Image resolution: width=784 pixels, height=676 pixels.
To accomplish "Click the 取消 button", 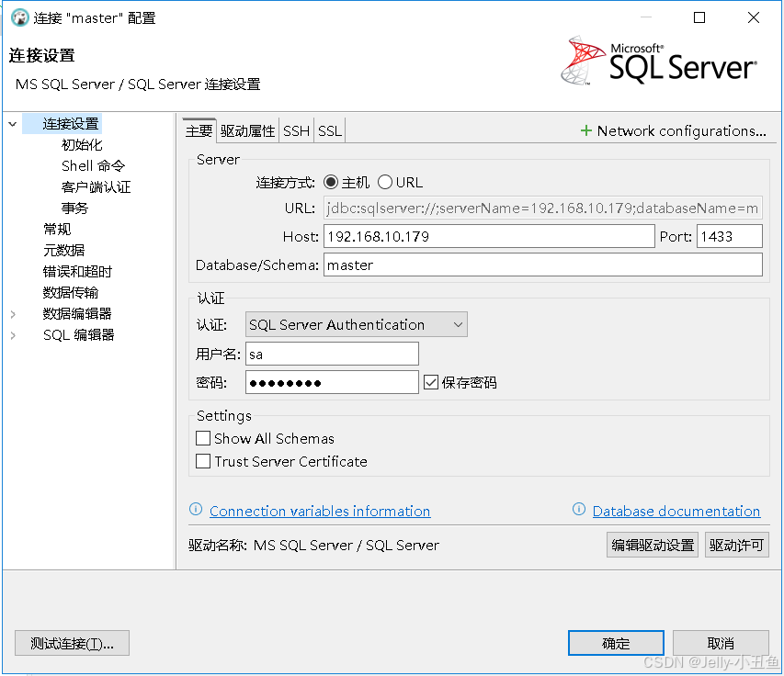I will coord(721,643).
